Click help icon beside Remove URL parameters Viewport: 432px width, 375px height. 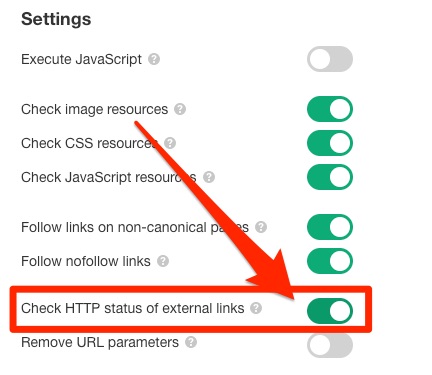191,342
